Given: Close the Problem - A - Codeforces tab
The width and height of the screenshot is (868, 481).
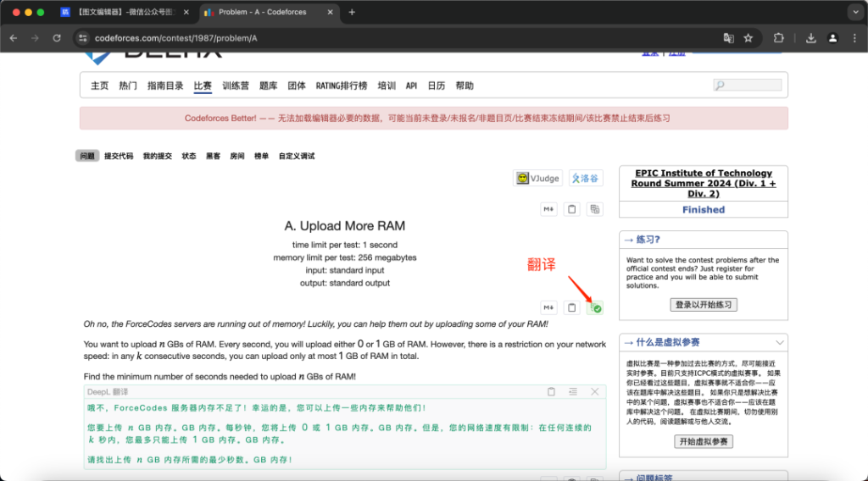Looking at the screenshot, I should coord(330,12).
